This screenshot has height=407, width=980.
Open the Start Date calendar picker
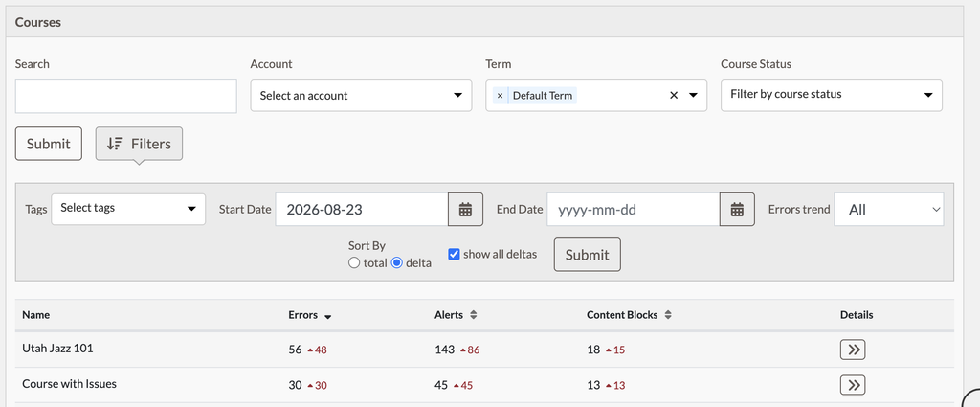(x=466, y=210)
